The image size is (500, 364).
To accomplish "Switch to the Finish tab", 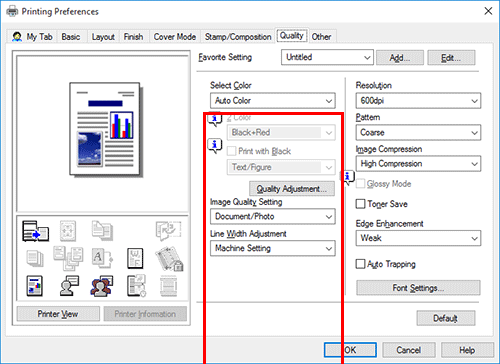I will (133, 37).
